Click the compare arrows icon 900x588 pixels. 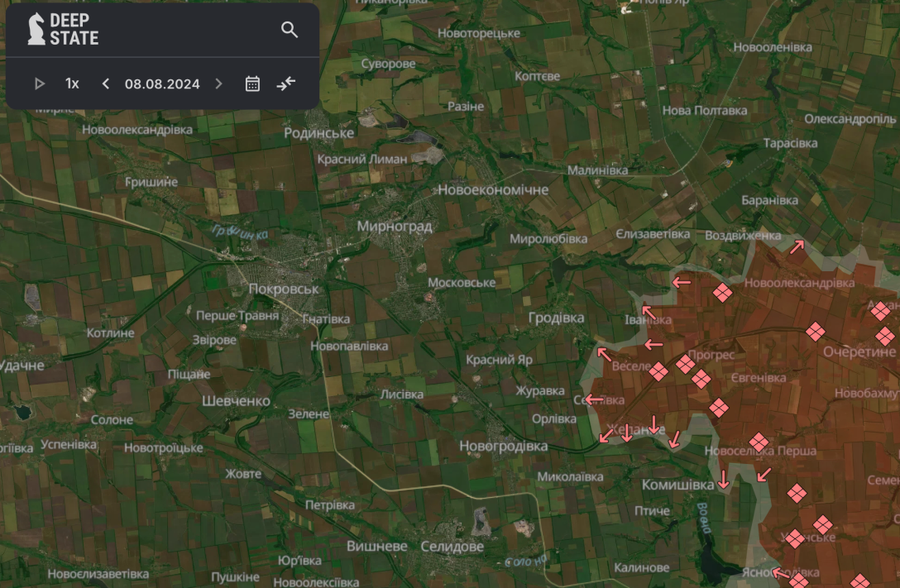(x=286, y=84)
